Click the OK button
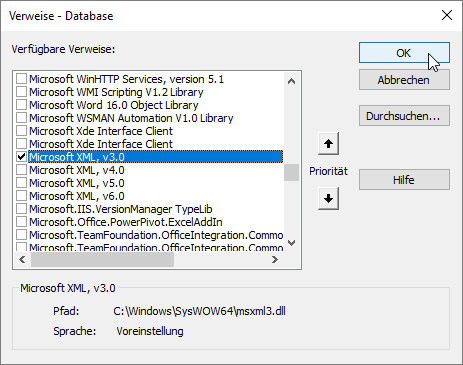463x365 pixels. (x=404, y=53)
